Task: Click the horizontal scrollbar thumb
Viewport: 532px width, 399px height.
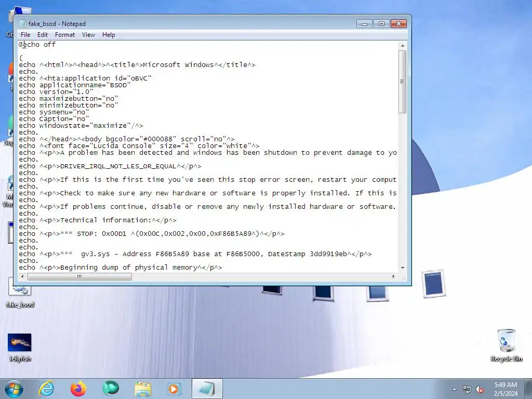Action: pyautogui.click(x=79, y=276)
